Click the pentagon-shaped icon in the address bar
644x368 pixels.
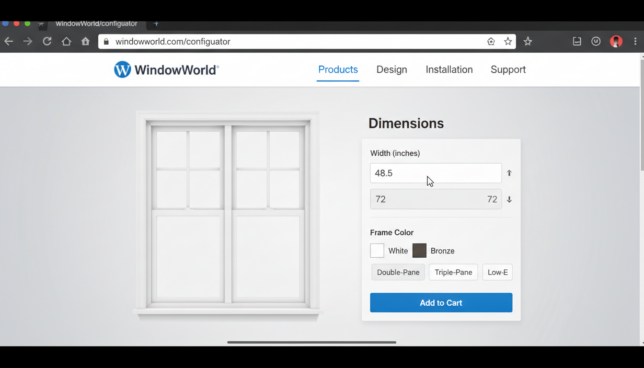491,41
